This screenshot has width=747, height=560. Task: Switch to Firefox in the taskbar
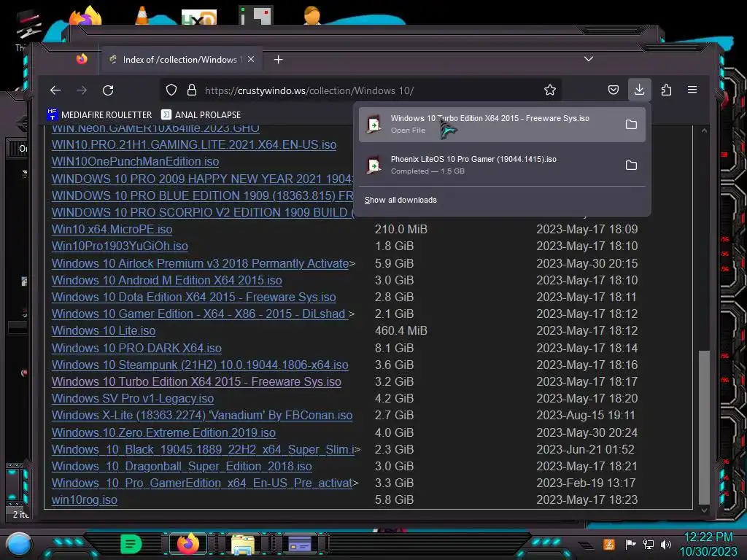188,544
